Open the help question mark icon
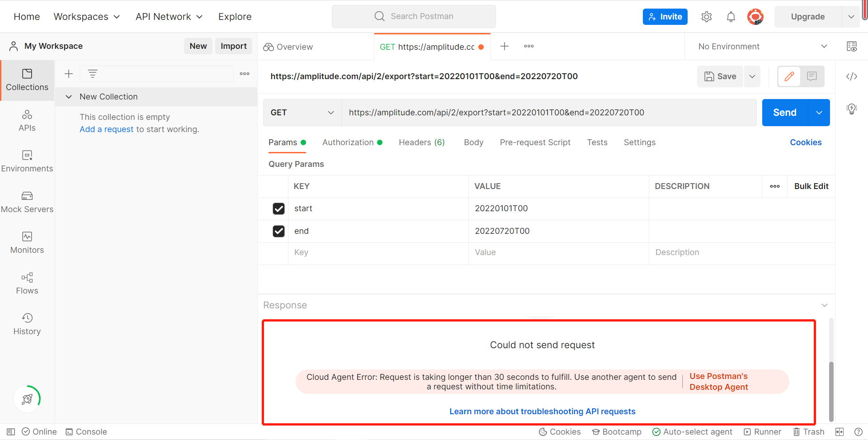Screen dimensions: 868x440 [859, 432]
